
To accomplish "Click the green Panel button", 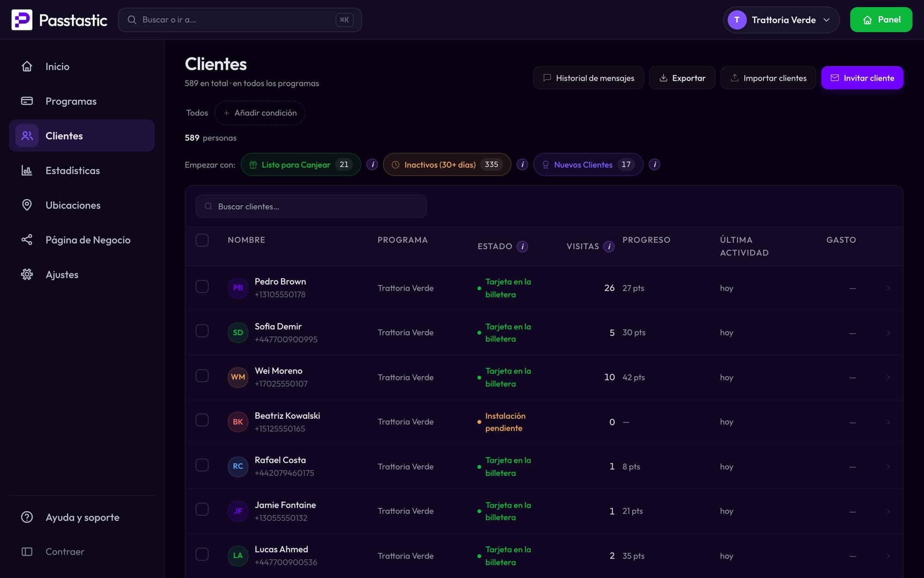I will 881,20.
